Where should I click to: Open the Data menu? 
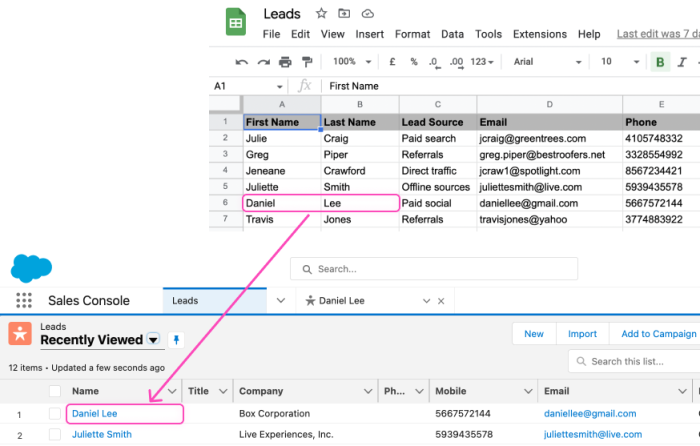[x=452, y=34]
